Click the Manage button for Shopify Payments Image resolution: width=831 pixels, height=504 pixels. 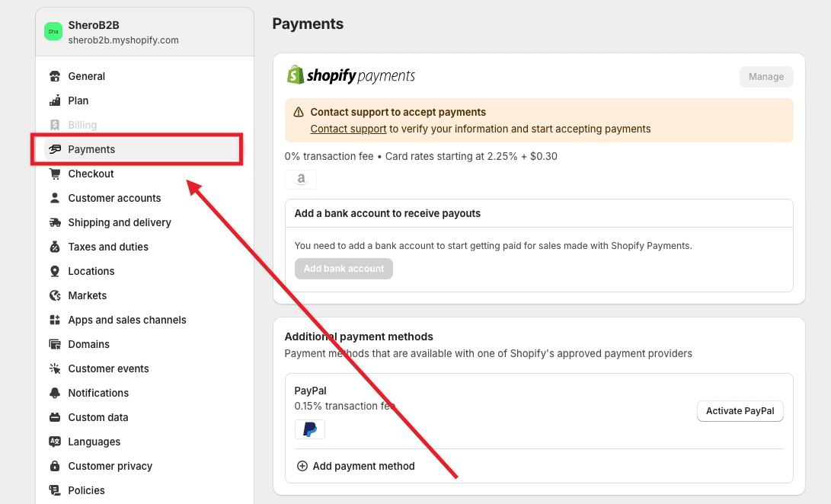[x=765, y=76]
